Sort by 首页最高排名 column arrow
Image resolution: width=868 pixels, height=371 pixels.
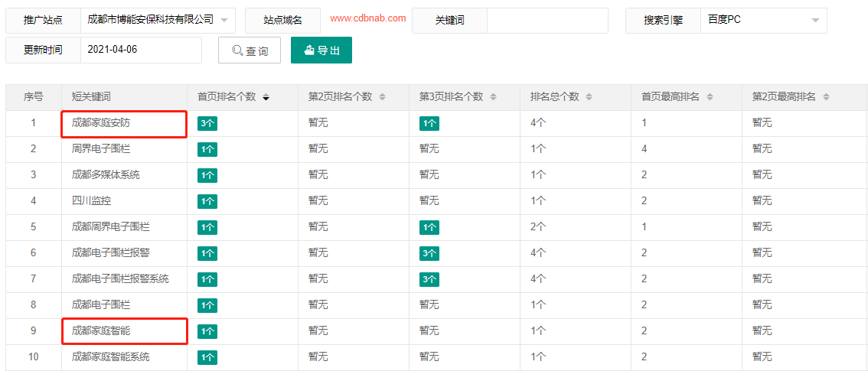[710, 97]
